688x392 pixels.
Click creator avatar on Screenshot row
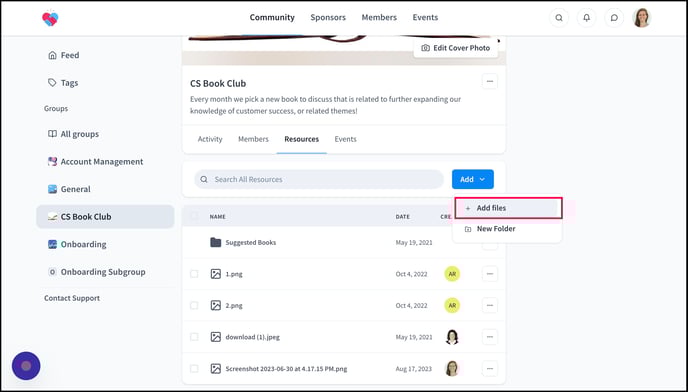pos(452,369)
